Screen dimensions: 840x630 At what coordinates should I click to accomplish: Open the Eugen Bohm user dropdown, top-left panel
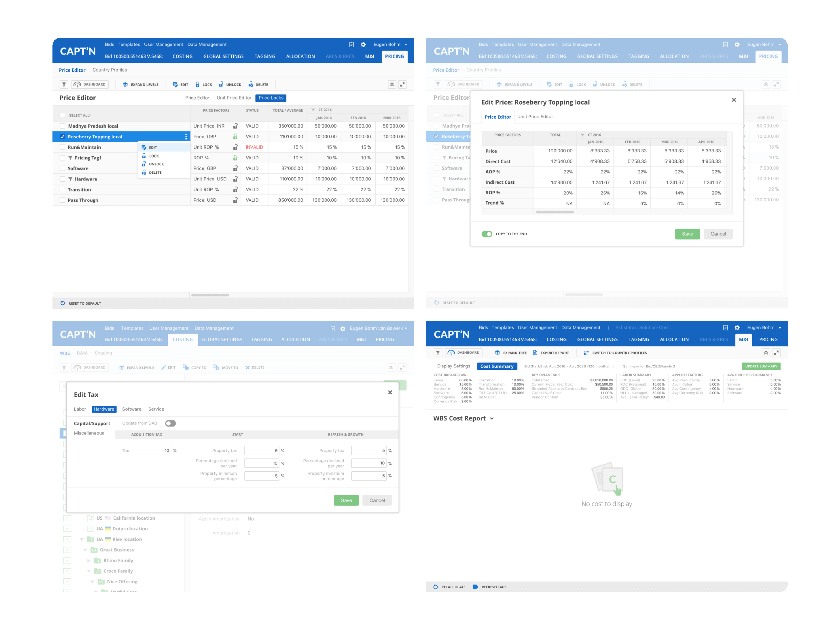pos(406,45)
